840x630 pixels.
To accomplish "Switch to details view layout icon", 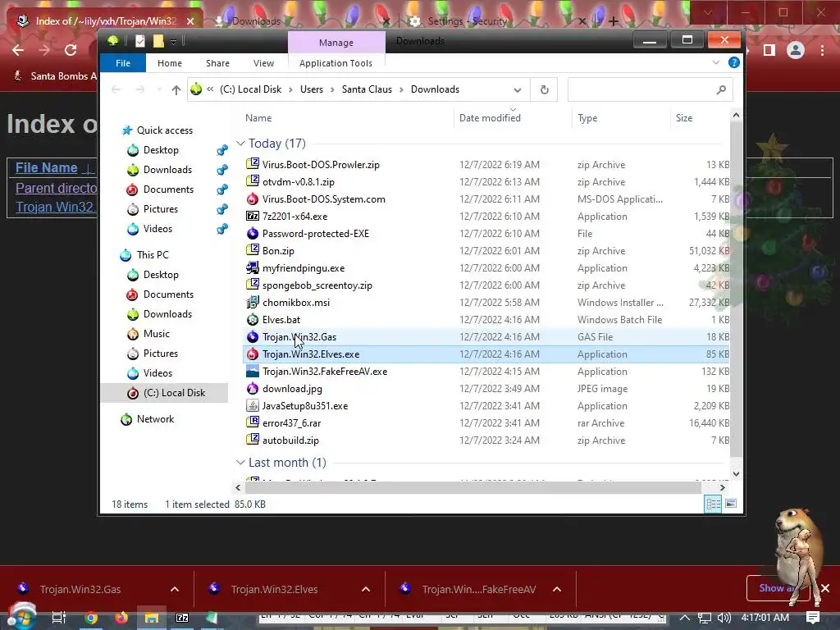I will tap(713, 504).
